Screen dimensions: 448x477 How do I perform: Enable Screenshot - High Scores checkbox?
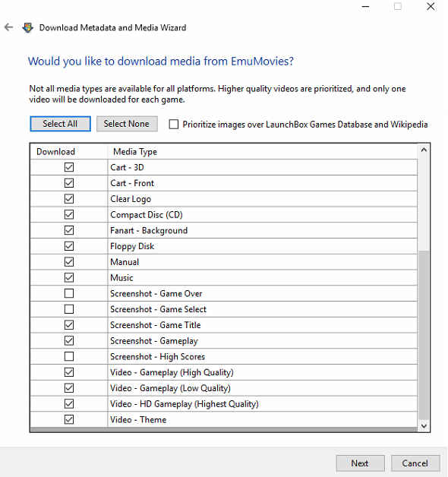69,356
